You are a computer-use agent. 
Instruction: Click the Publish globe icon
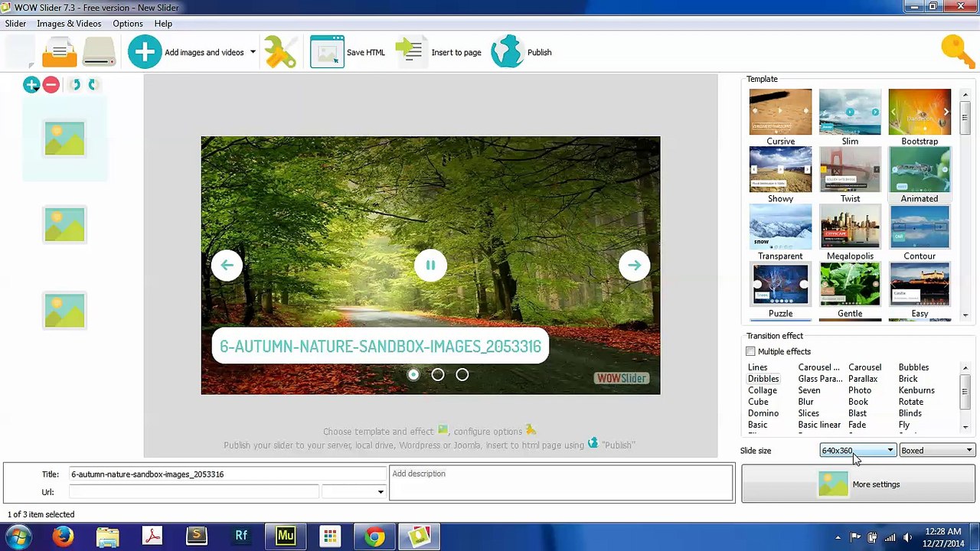coord(507,52)
